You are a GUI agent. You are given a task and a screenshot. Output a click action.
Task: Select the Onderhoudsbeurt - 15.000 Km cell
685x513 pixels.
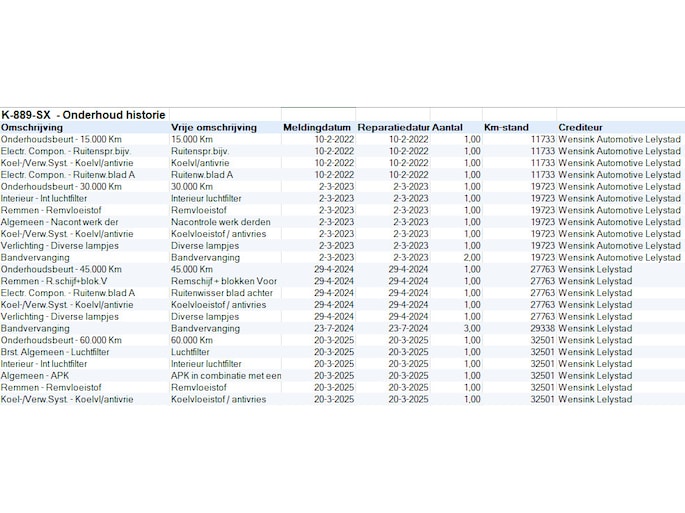pyautogui.click(x=61, y=139)
